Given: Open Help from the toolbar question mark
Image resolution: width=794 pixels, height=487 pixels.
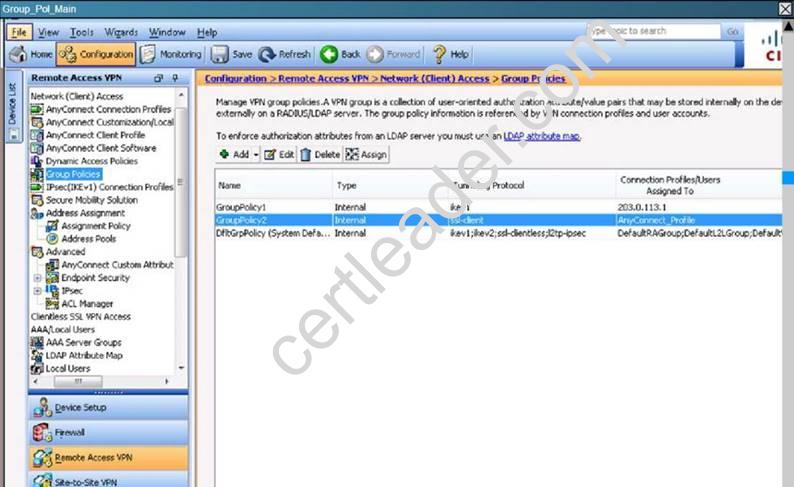Looking at the screenshot, I should [450, 54].
